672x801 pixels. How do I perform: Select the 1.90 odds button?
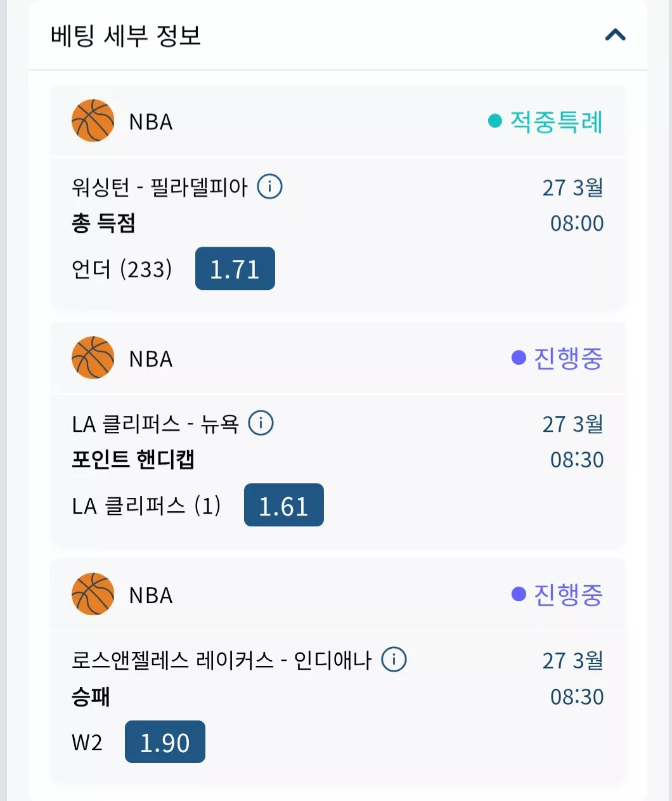pos(165,741)
